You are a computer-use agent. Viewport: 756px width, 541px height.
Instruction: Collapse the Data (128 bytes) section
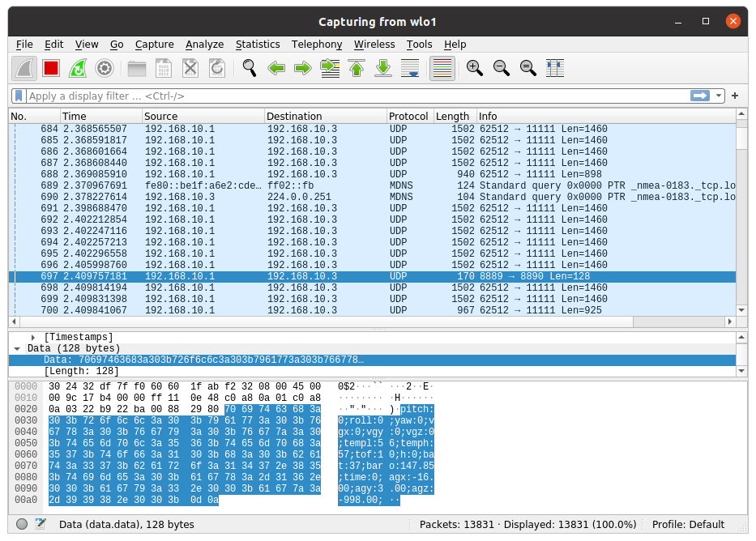pyautogui.click(x=17, y=348)
